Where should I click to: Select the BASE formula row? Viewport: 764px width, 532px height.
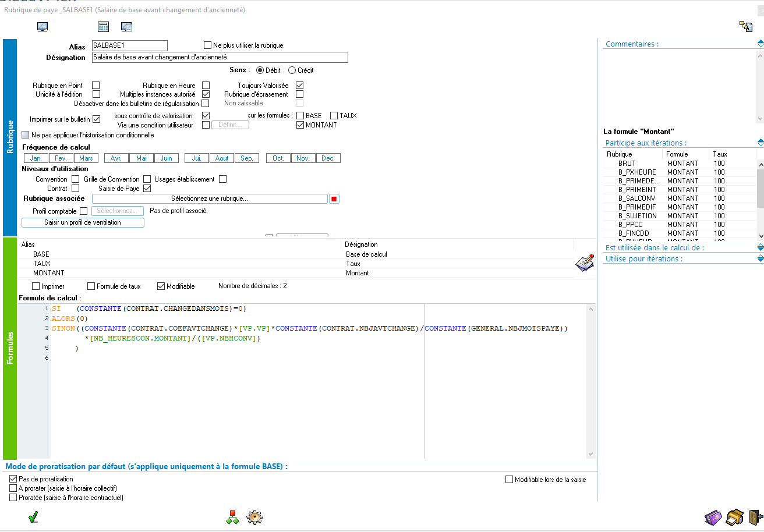click(297, 254)
